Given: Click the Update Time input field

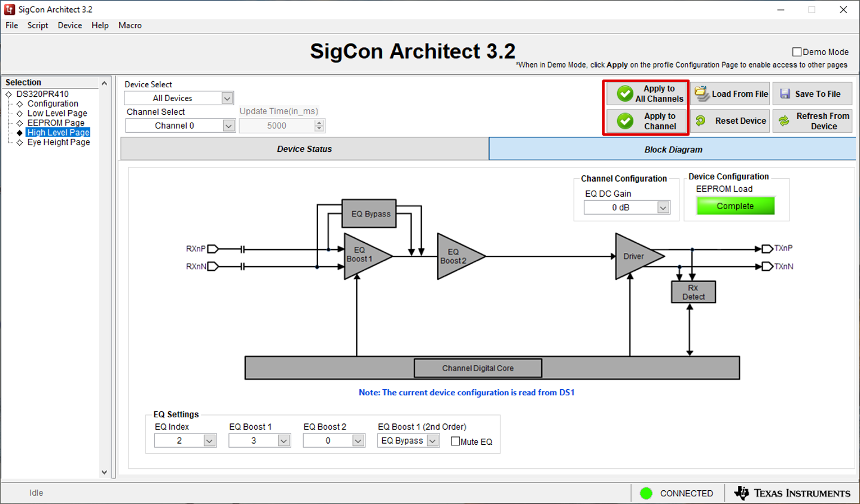Looking at the screenshot, I should click(277, 126).
